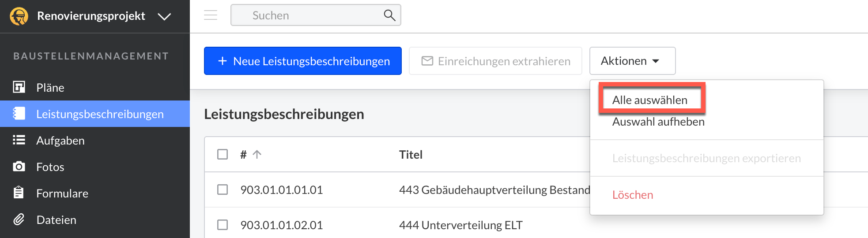868x238 pixels.
Task: Click the hamburger menu icon
Action: (x=211, y=15)
